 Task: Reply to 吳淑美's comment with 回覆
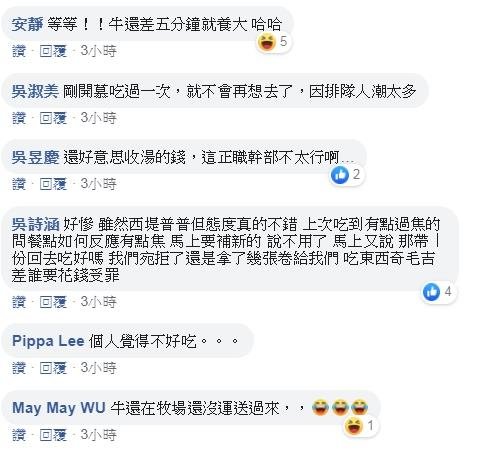(53, 118)
